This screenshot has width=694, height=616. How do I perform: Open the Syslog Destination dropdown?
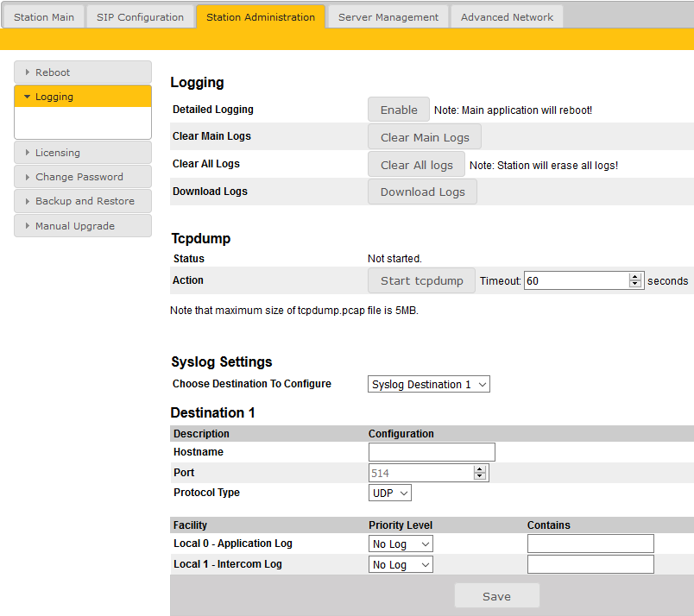pyautogui.click(x=429, y=385)
